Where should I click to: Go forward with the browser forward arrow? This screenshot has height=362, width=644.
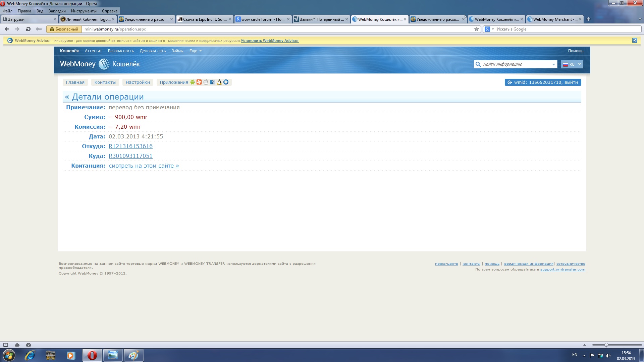17,29
